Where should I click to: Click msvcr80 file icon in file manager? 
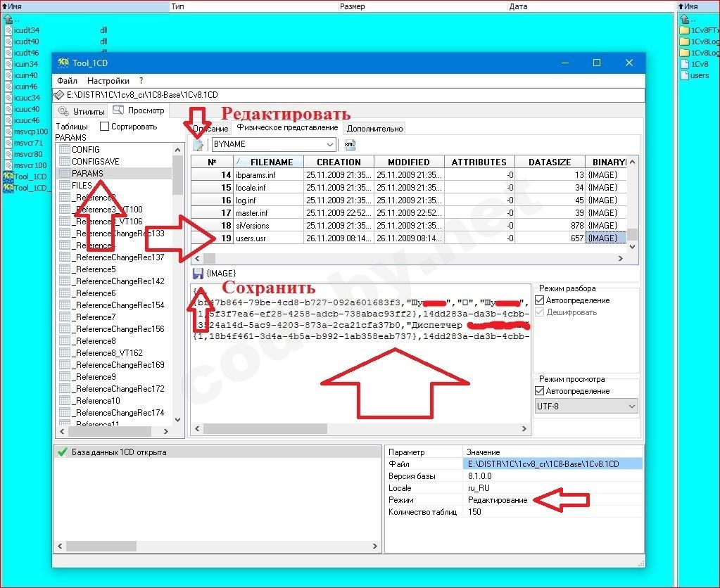(x=8, y=154)
